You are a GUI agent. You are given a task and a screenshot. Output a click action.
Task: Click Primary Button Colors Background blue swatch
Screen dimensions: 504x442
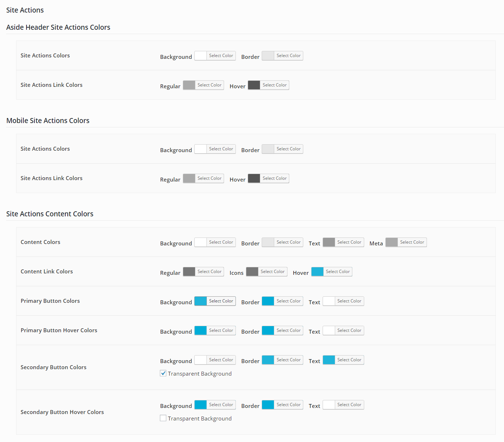click(201, 301)
